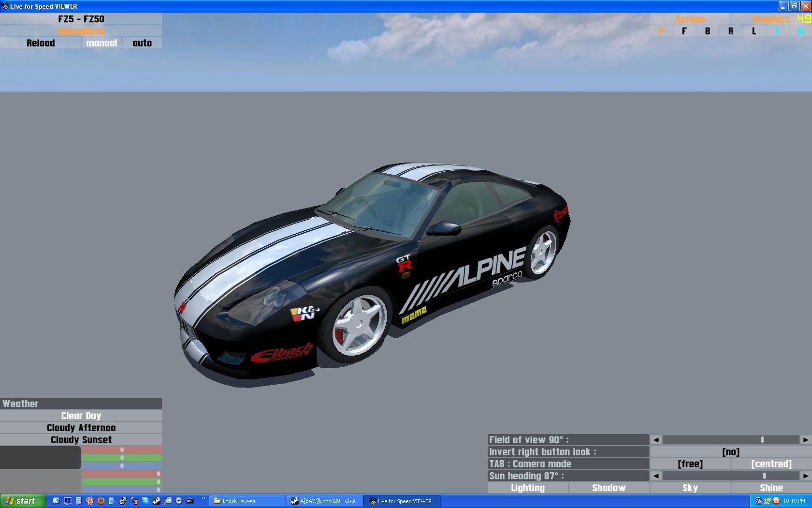Set camera mode to [centred]
Screen dimensions: 812x508
[771, 464]
